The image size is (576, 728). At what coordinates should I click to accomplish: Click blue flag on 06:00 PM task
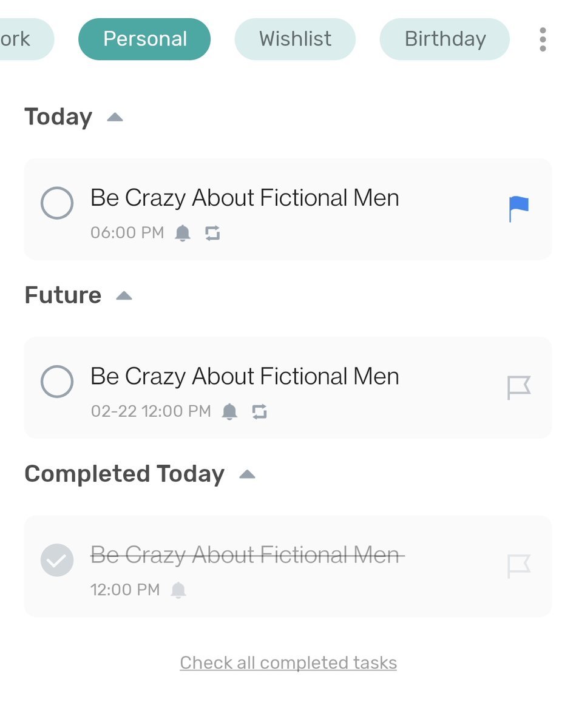(x=518, y=209)
